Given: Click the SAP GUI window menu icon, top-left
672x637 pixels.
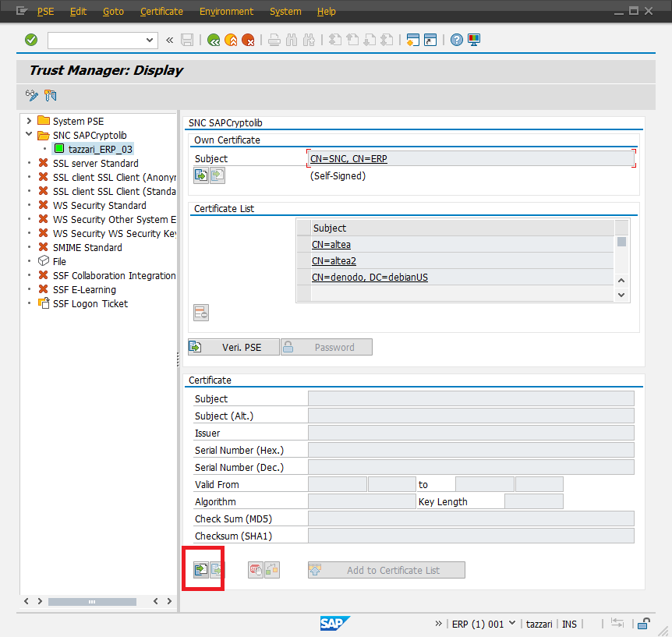Looking at the screenshot, I should click(21, 11).
